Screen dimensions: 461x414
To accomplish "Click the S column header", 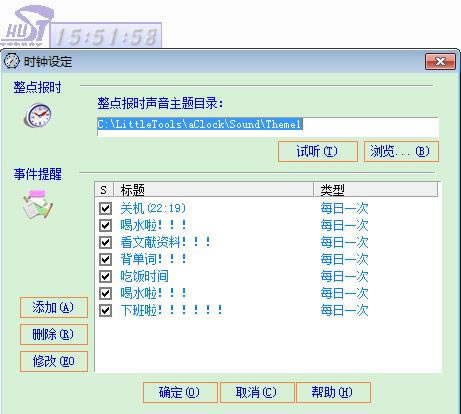I will click(x=104, y=190).
